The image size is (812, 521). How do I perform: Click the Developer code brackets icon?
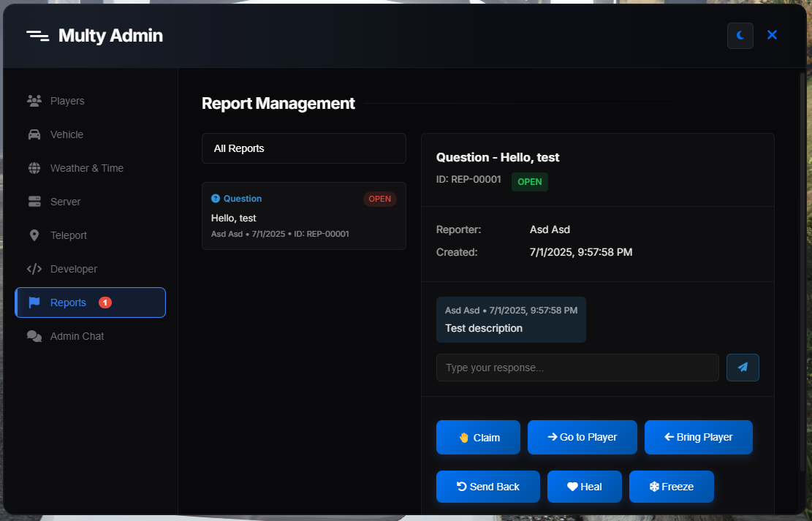pos(34,269)
